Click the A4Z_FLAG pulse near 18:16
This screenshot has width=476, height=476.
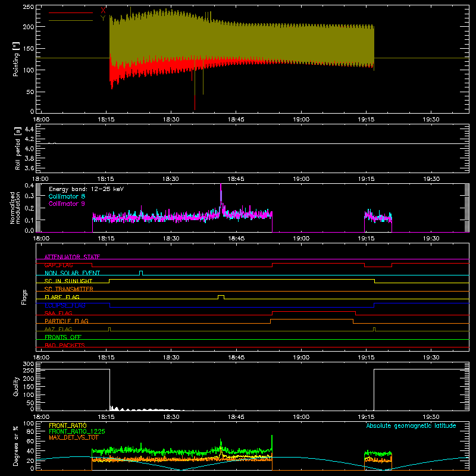[109, 329]
